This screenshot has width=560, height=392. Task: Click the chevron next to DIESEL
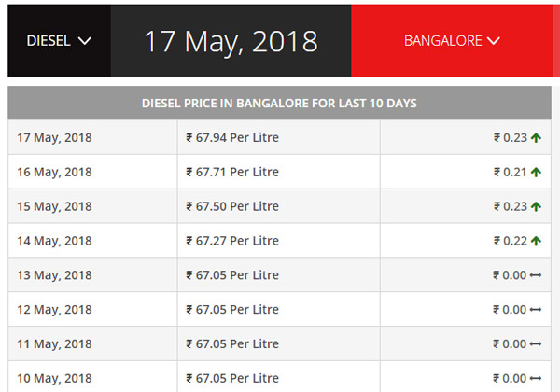click(85, 41)
